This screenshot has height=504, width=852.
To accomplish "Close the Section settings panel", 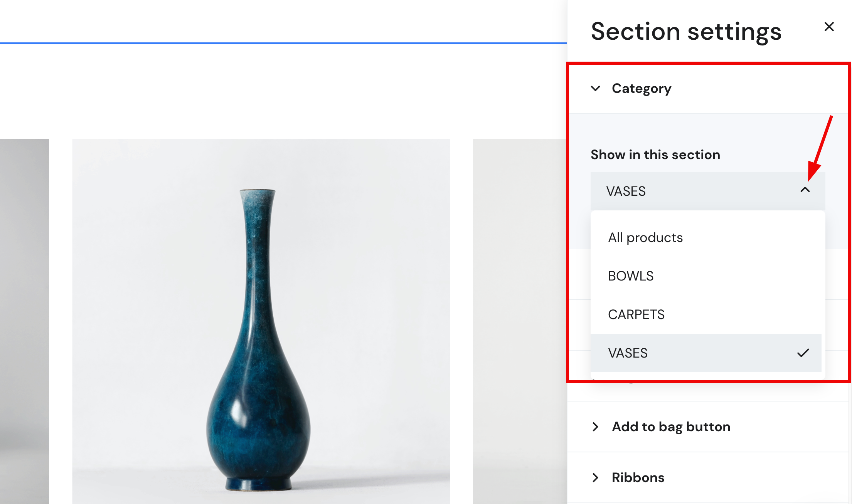I will pos(829,27).
